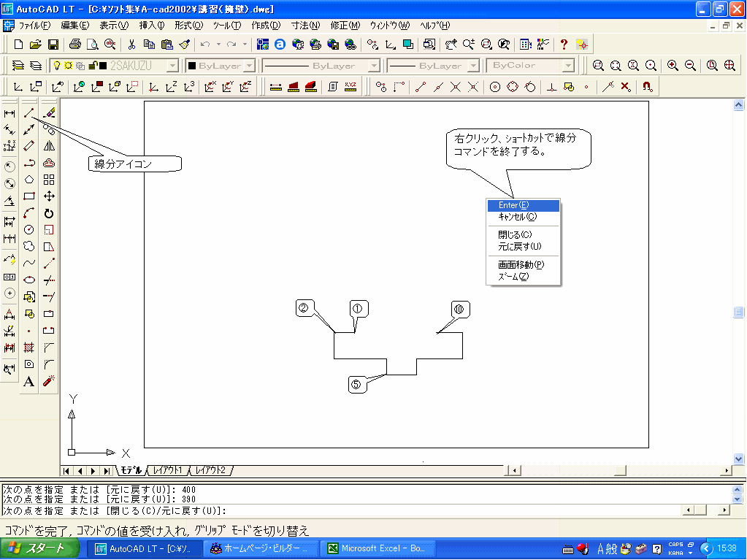Screen dimensions: 747x560
Task: Expand the Redo history arrow
Action: (x=245, y=45)
